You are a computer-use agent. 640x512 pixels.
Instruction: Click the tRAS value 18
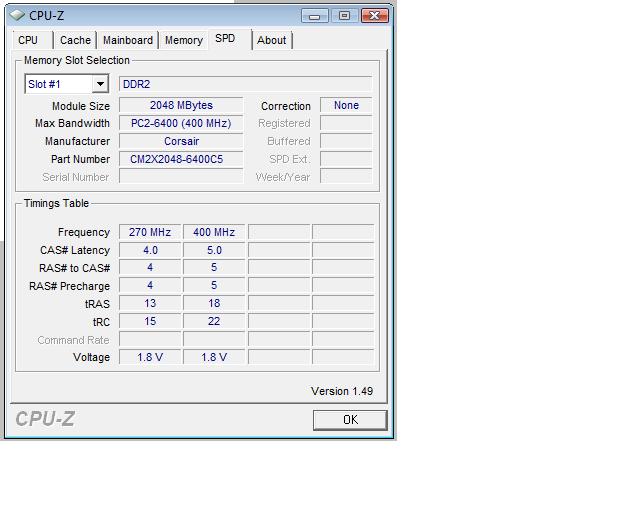point(214,303)
